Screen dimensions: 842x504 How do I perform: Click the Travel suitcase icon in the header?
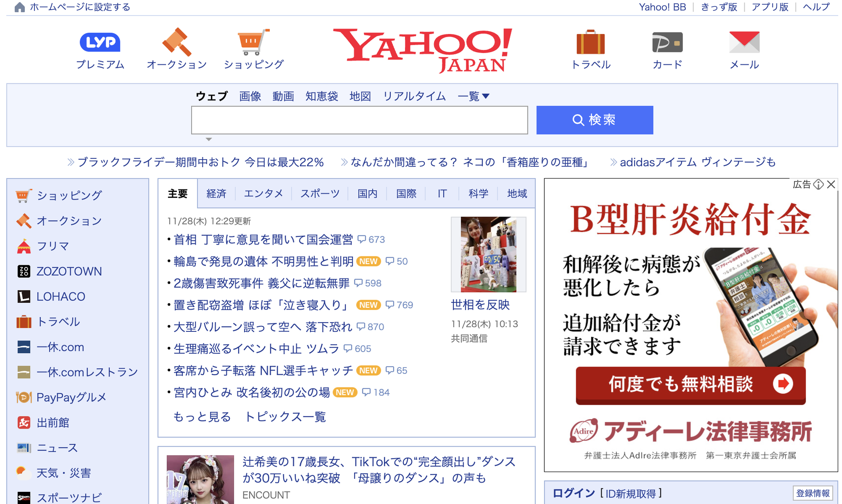(591, 42)
